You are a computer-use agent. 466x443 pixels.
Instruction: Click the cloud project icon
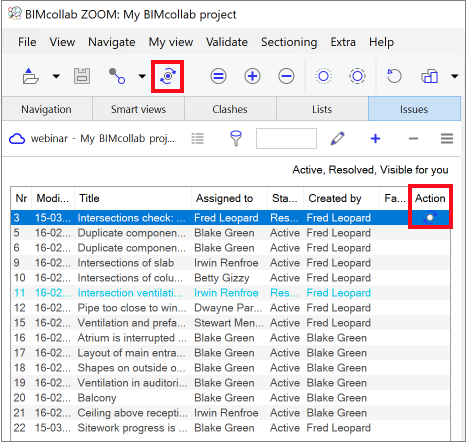(x=17, y=139)
